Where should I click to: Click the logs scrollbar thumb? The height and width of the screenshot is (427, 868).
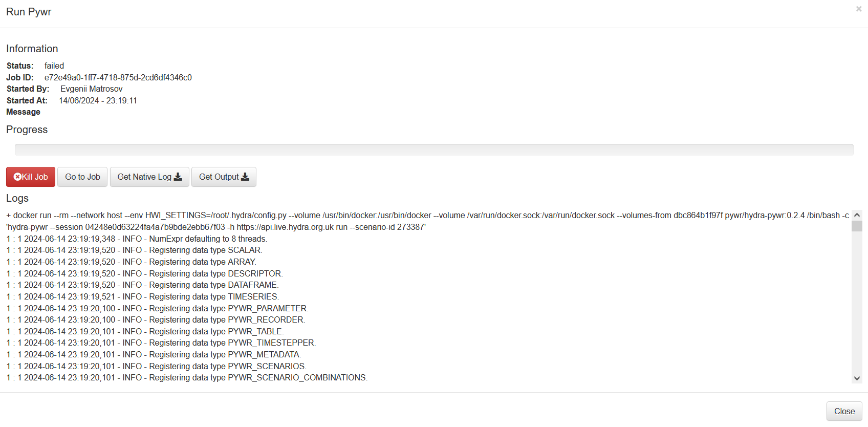pyautogui.click(x=857, y=226)
